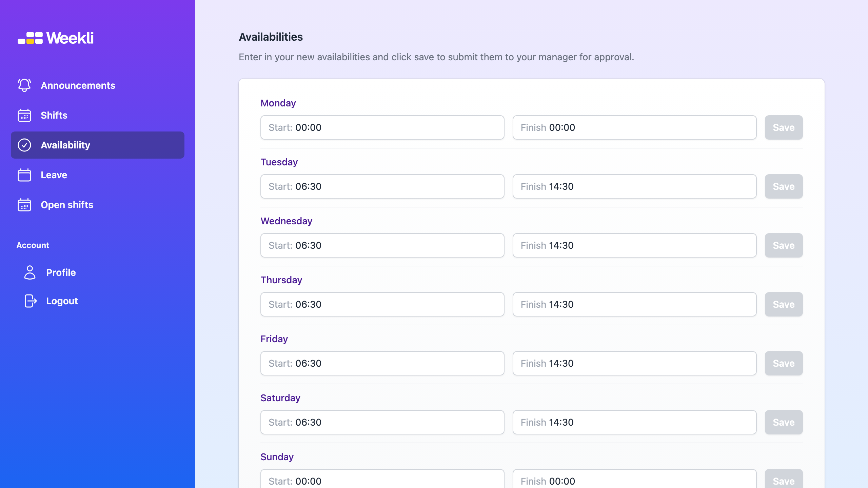Select the Wednesday Start time input
Screen dimensions: 868x488
click(x=382, y=245)
